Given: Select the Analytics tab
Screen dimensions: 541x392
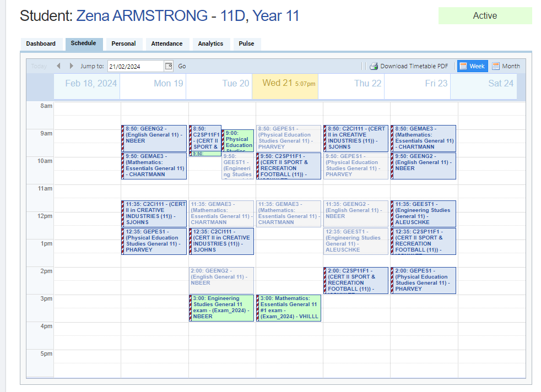Looking at the screenshot, I should tap(210, 44).
